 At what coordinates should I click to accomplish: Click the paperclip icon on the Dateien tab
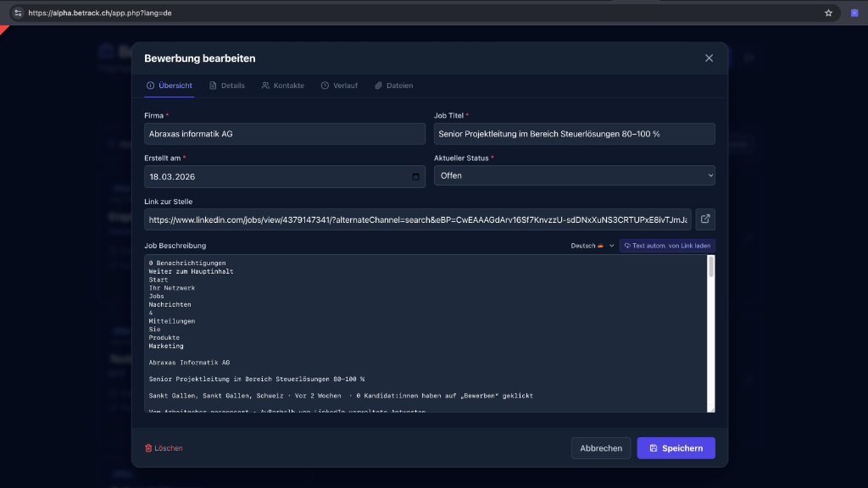[x=378, y=86]
